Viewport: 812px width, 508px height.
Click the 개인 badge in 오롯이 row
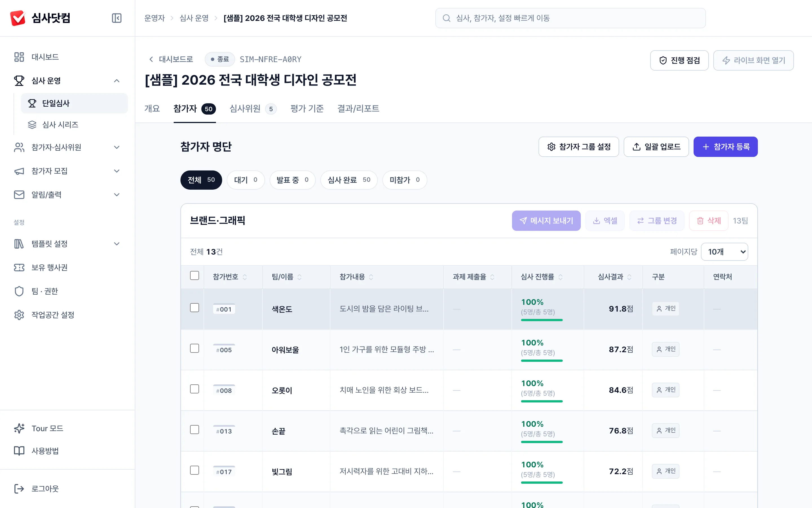coord(665,390)
